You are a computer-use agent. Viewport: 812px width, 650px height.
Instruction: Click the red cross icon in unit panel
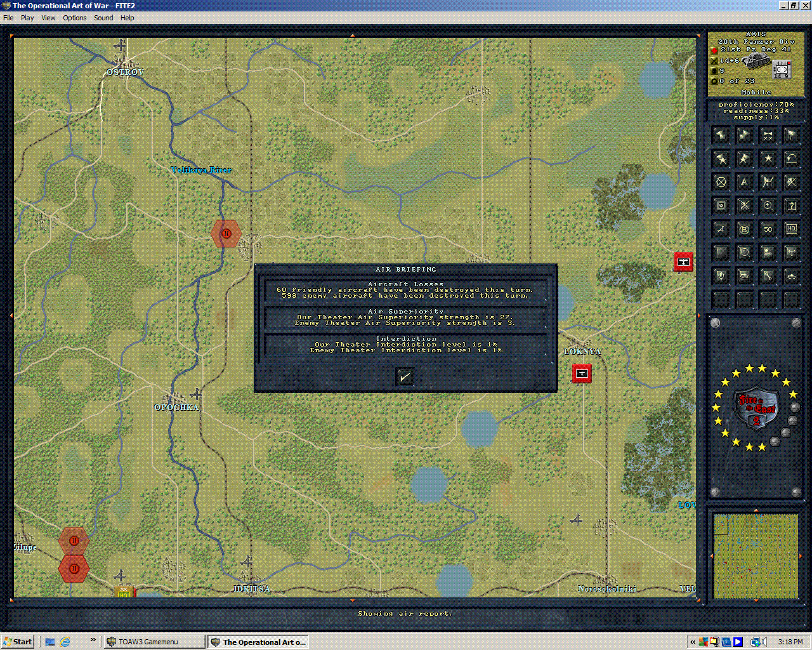coord(714,50)
